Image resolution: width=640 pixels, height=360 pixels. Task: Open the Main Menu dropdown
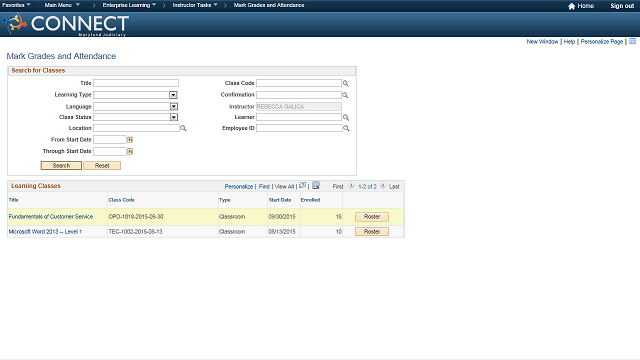62,5
